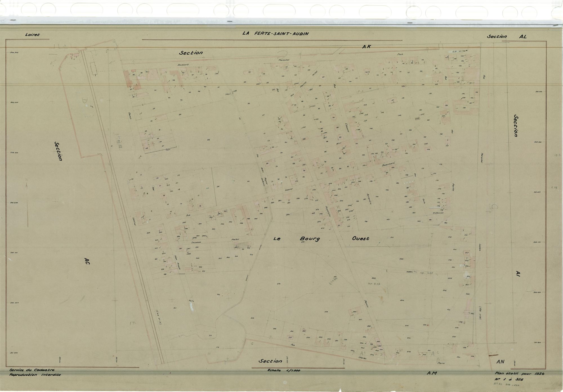Click the 'Maurice' street label
563x392 pixels.
[303, 85]
